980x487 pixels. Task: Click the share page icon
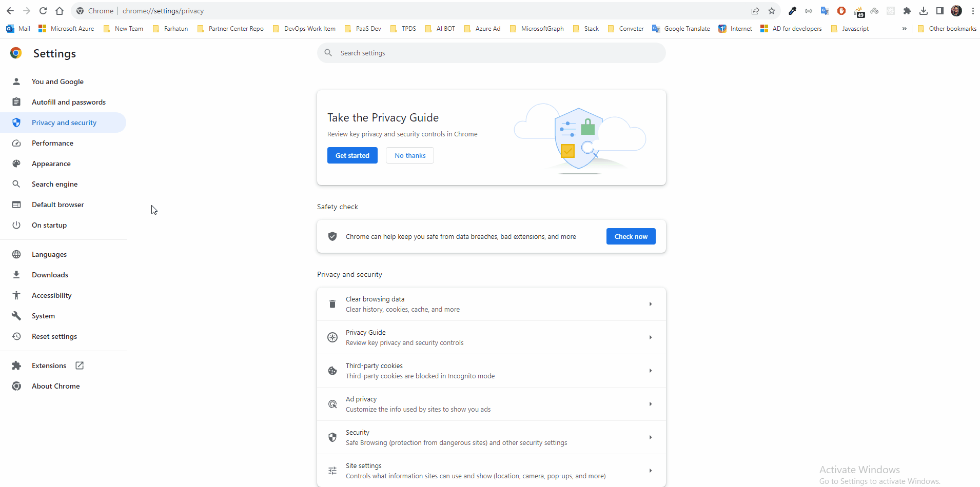coord(755,11)
